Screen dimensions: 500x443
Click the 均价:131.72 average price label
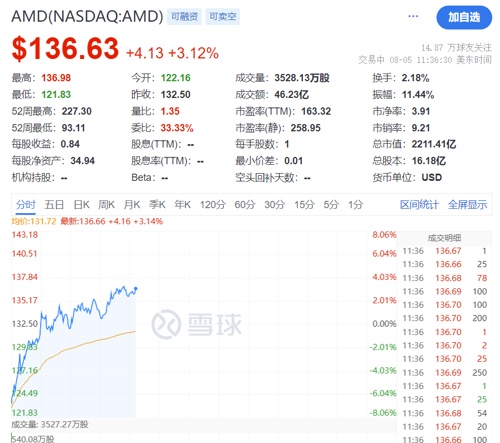click(x=34, y=221)
